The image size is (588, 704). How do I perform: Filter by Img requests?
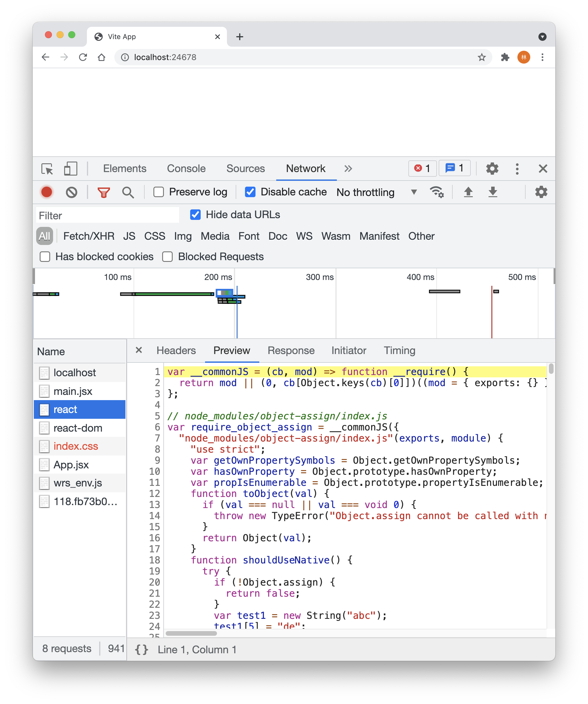[x=183, y=236]
